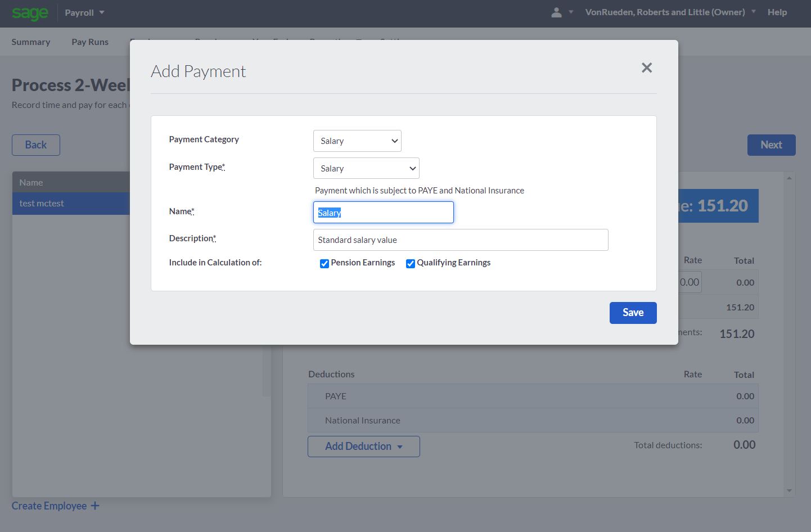Click the Help link
Viewport: 811px width, 532px height.
pos(777,12)
